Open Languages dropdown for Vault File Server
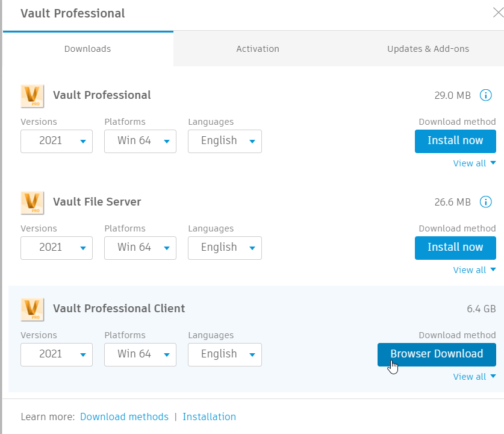The width and height of the screenshot is (504, 434). coord(225,248)
